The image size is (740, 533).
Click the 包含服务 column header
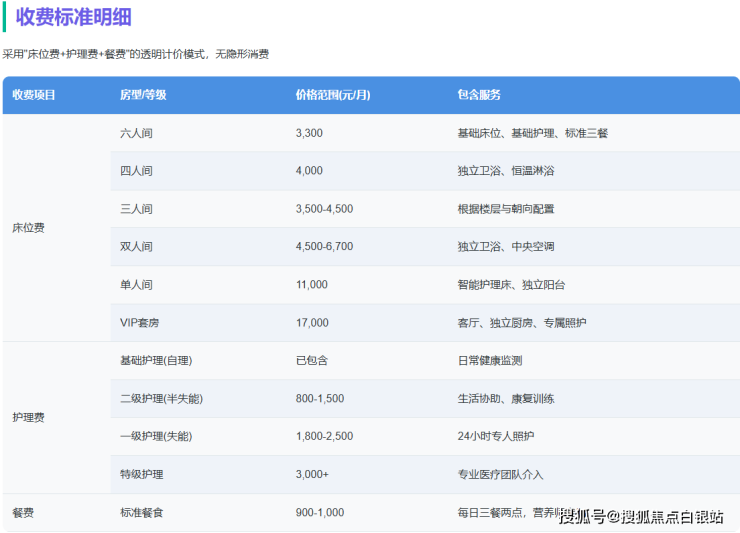click(479, 95)
